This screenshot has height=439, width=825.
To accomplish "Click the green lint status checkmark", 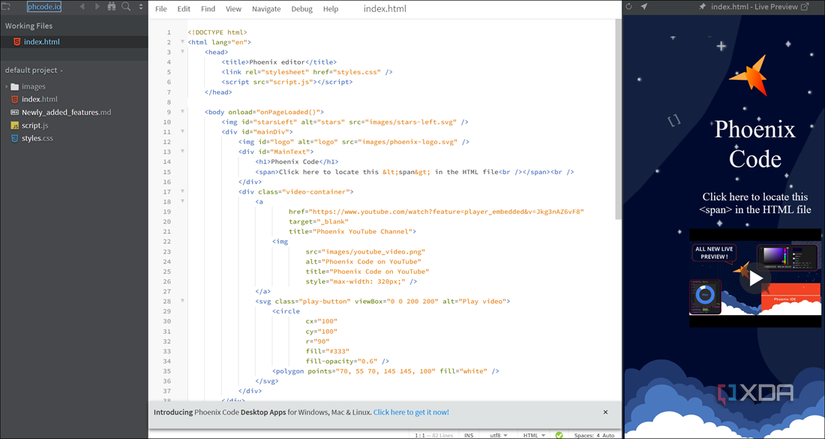I will 561,435.
